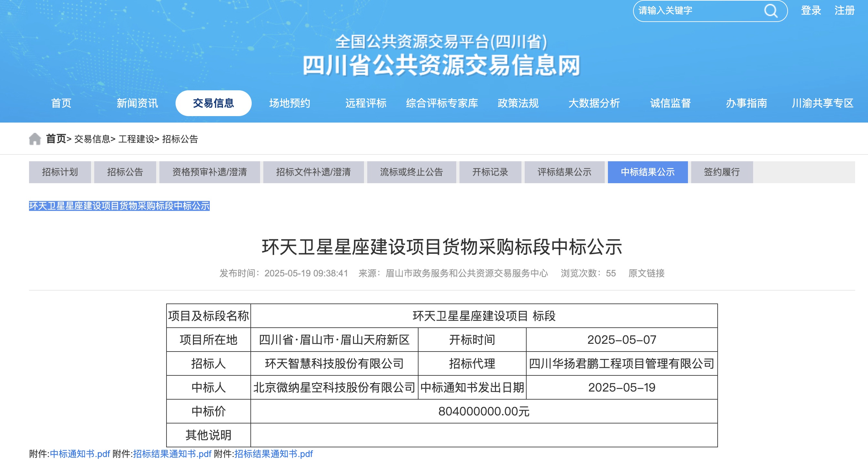
Task: Click the 环天智慧科技股份有限公司 cell
Action: (334, 363)
